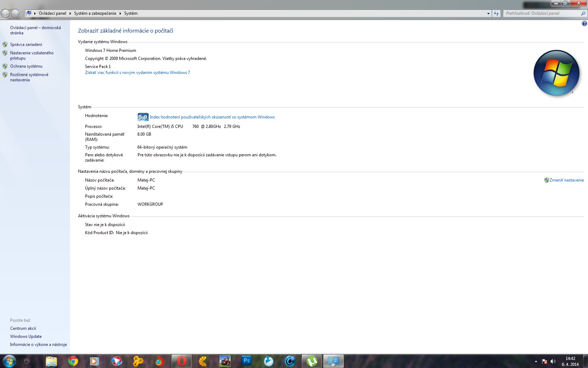This screenshot has width=588, height=368.
Task: Open the red flame globe taskbar icon
Action: pos(160,361)
